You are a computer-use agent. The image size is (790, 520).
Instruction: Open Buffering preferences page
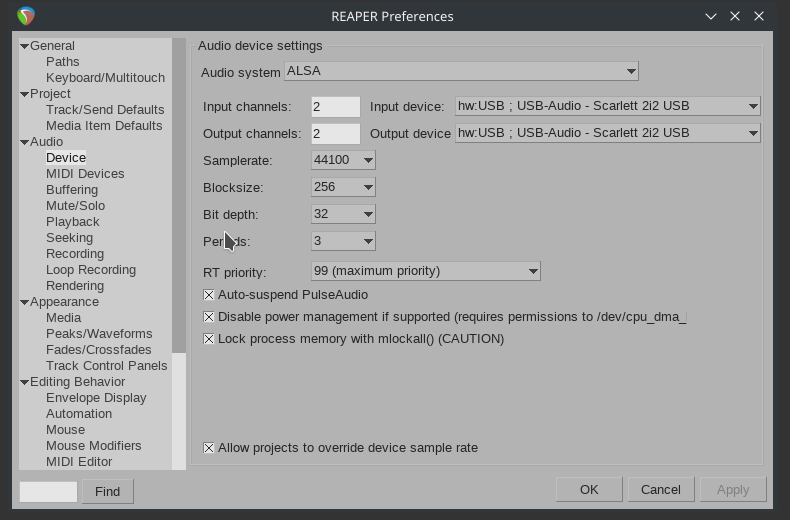tap(72, 189)
